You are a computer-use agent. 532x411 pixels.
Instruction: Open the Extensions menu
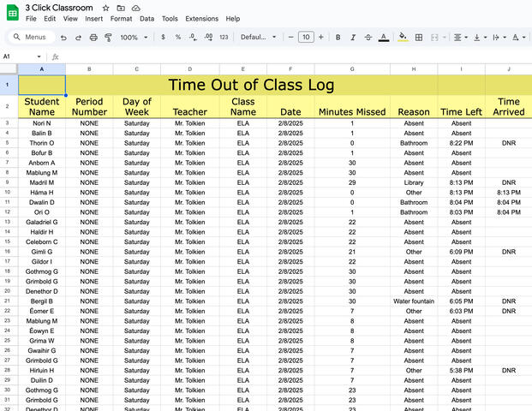(x=201, y=18)
